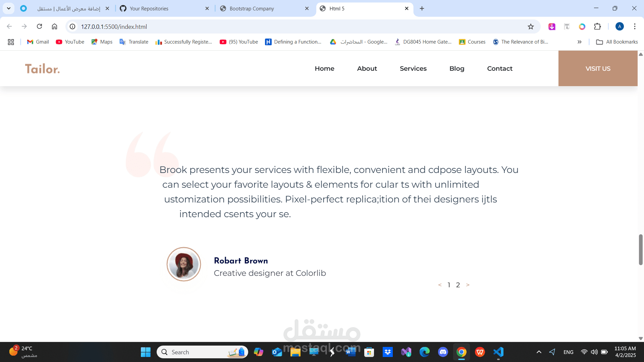Launch Visual Studio Code from taskbar
The image size is (644, 362).
point(498,352)
